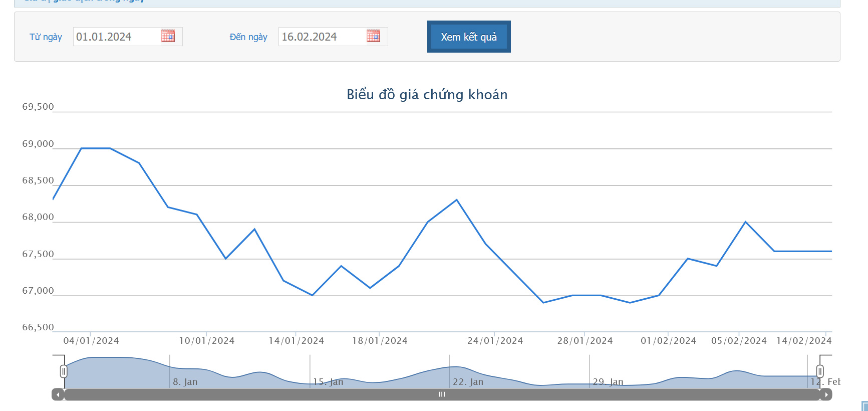Open the calendar picker for Từ ngày
Screen dimensions: 868x411
click(168, 36)
